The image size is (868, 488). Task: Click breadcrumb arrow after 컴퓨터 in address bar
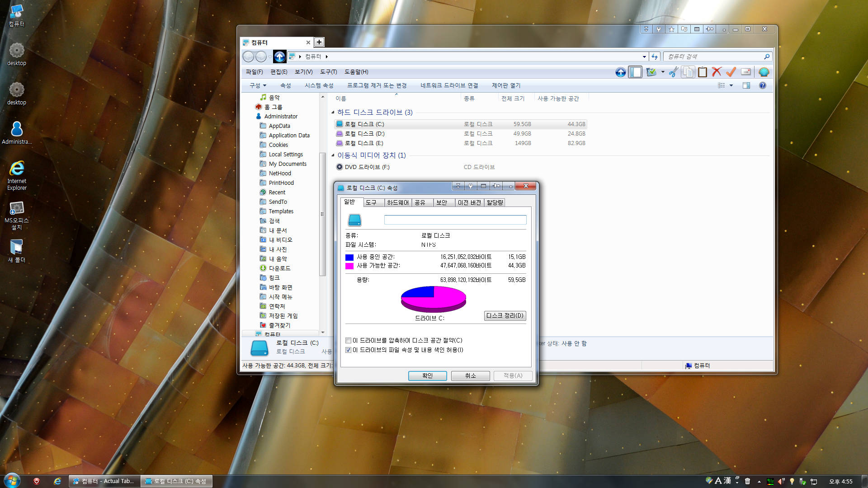click(326, 56)
